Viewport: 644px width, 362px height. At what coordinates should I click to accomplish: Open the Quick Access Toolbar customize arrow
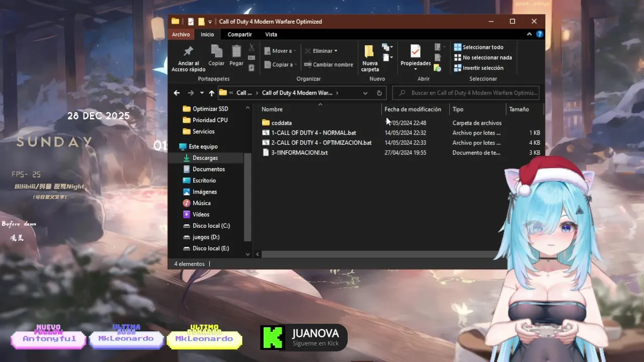(210, 22)
